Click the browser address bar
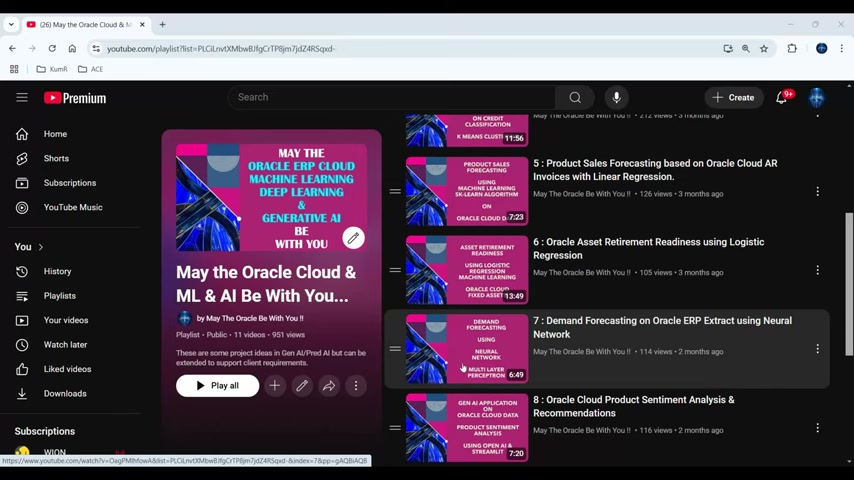Screen dimensions: 854x480 [408, 48]
